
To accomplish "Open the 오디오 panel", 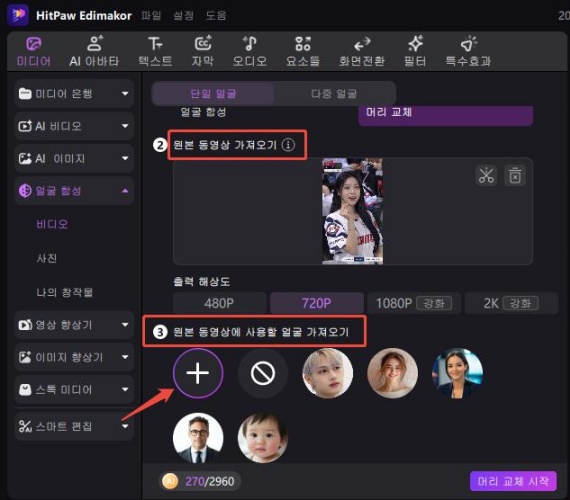I will (x=250, y=52).
